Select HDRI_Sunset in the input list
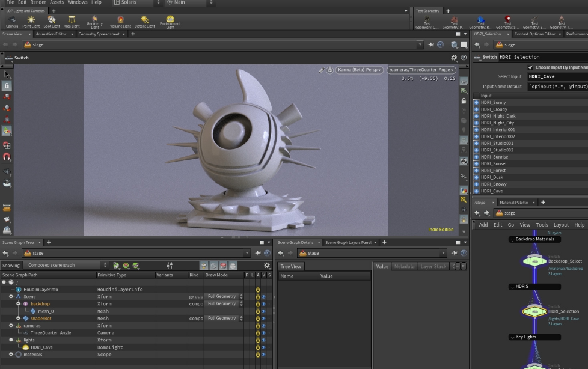 click(494, 163)
